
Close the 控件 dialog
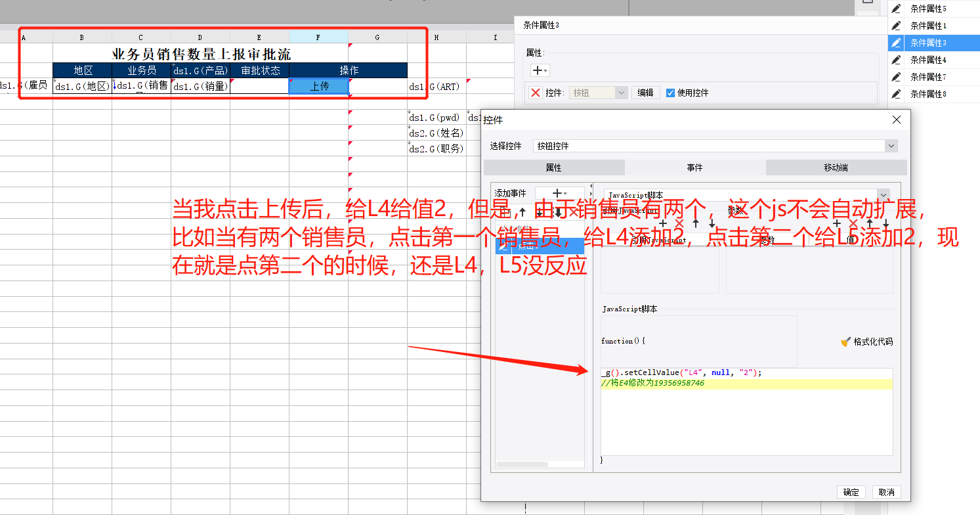point(897,120)
